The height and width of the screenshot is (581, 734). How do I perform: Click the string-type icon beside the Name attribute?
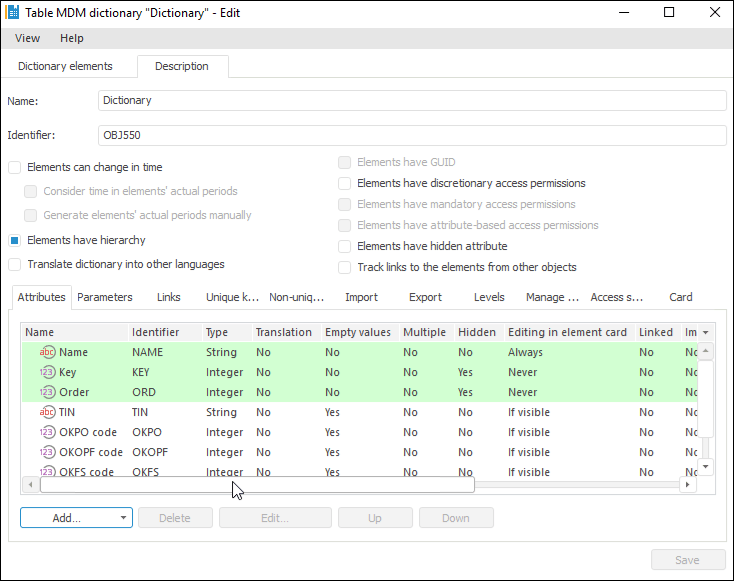pyautogui.click(x=47, y=352)
